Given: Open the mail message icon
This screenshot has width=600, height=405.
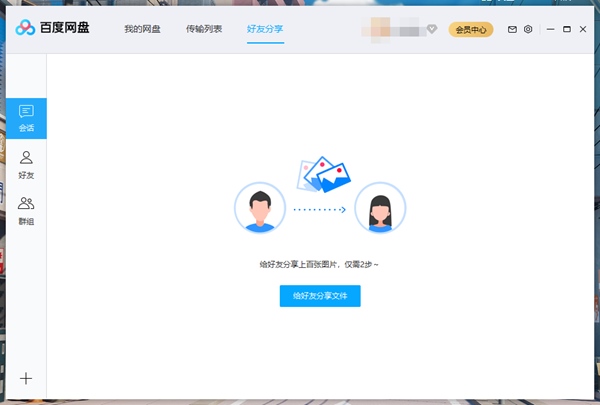Looking at the screenshot, I should coord(512,29).
